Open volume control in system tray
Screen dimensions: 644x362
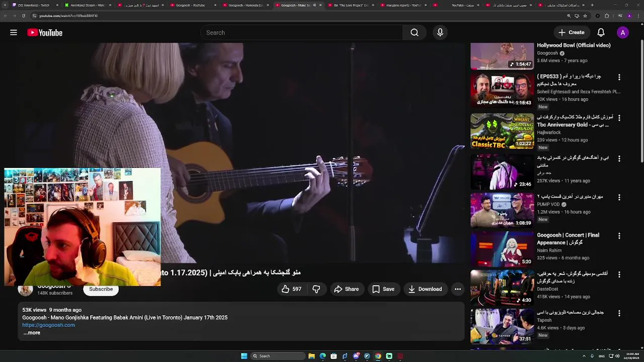pyautogui.click(x=617, y=356)
